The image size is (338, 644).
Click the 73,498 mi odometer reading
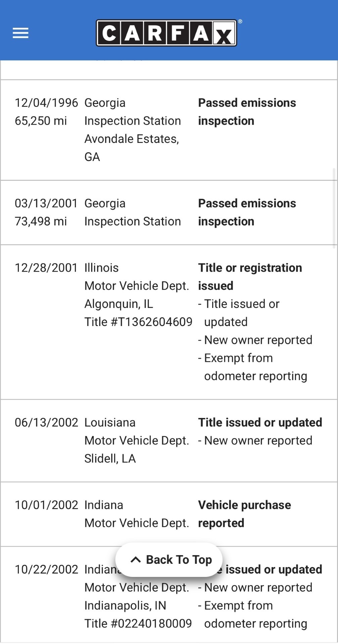[x=41, y=221]
